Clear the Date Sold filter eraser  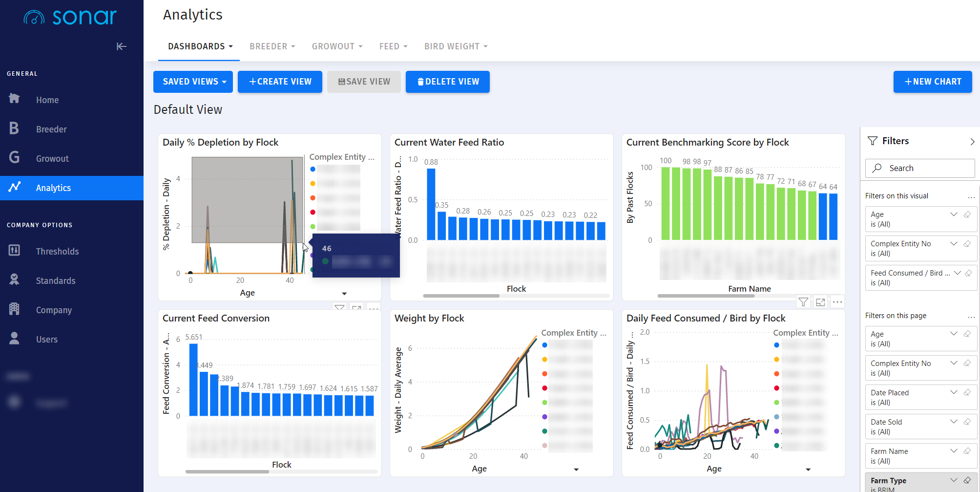coord(967,422)
